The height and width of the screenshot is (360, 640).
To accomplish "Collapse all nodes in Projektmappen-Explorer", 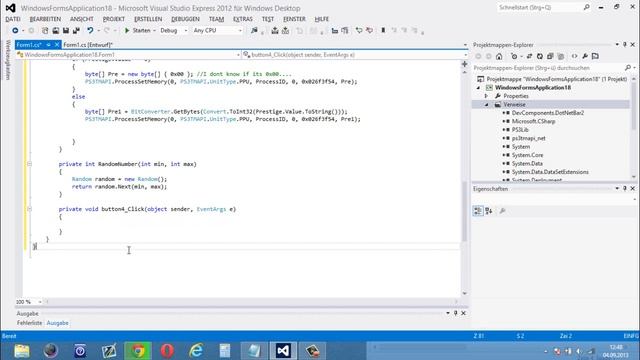I will coord(550,56).
